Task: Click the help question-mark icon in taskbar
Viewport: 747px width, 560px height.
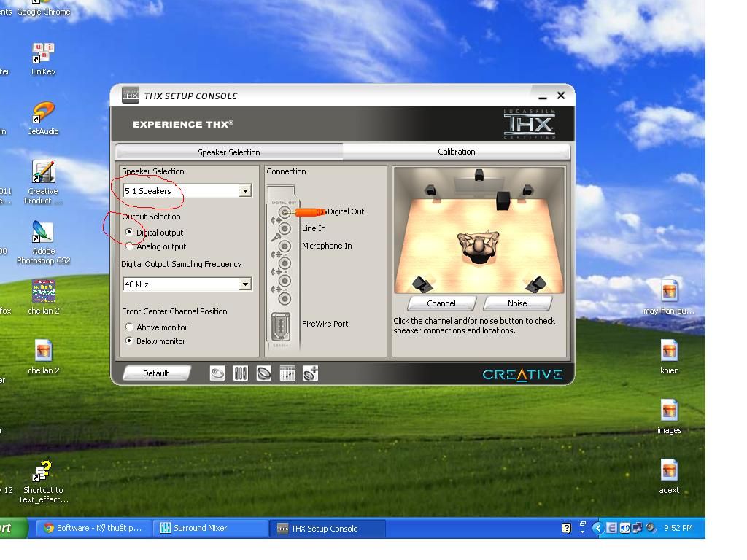Action: click(566, 528)
